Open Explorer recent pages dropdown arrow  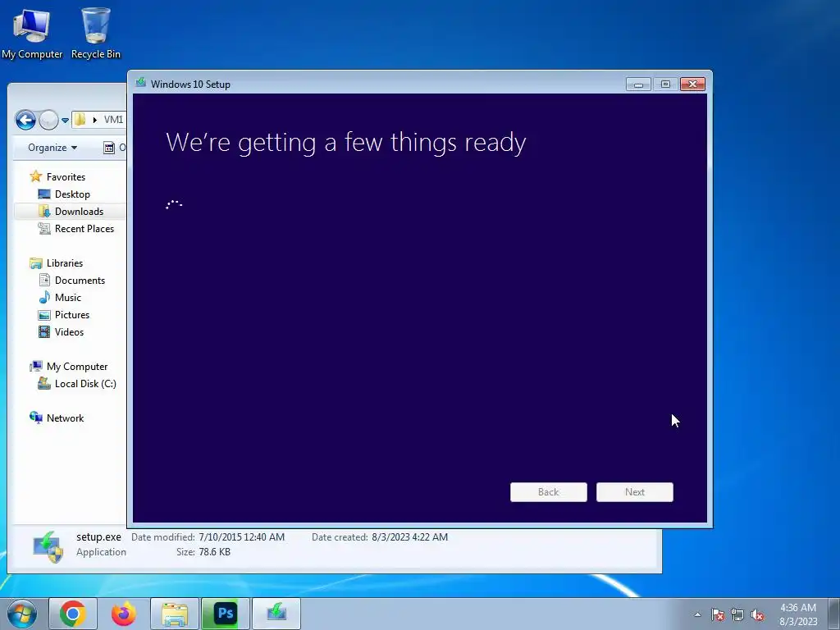point(65,120)
